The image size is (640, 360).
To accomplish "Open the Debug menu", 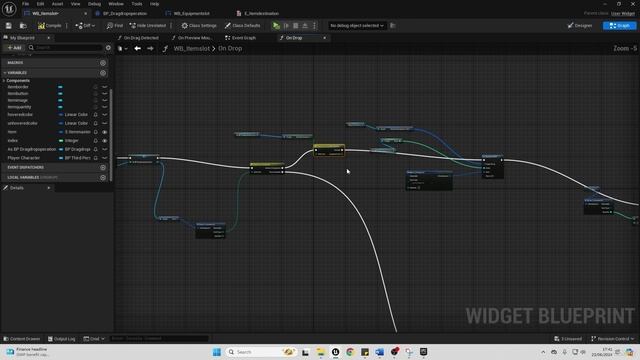I will pos(94,4).
